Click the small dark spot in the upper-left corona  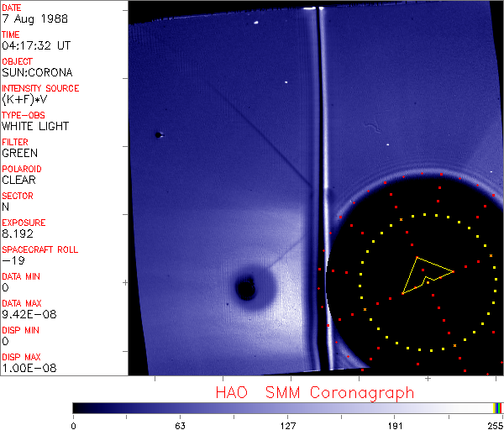pos(158,134)
